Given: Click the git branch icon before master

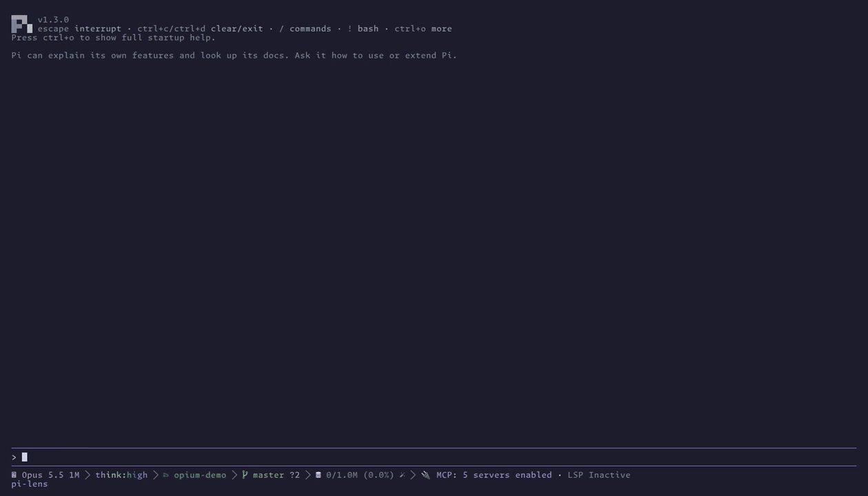Looking at the screenshot, I should tap(245, 475).
